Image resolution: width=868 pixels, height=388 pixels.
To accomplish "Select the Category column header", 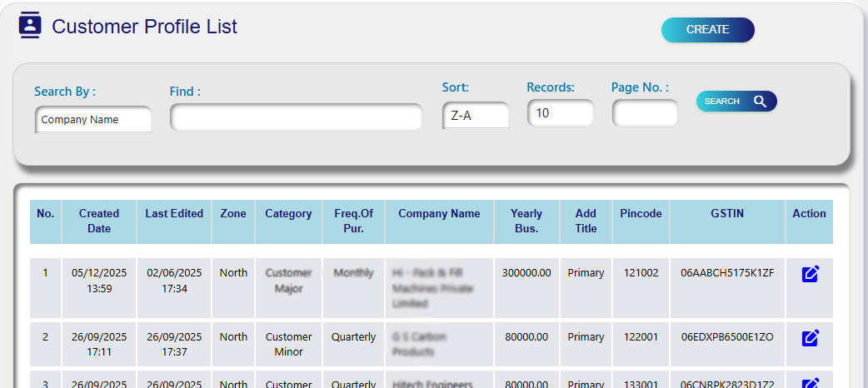I will [288, 214].
